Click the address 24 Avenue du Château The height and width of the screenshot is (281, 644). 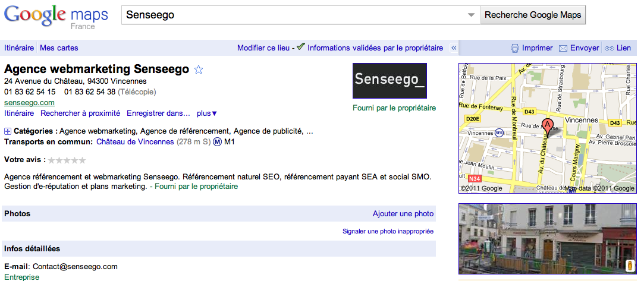tap(75, 81)
